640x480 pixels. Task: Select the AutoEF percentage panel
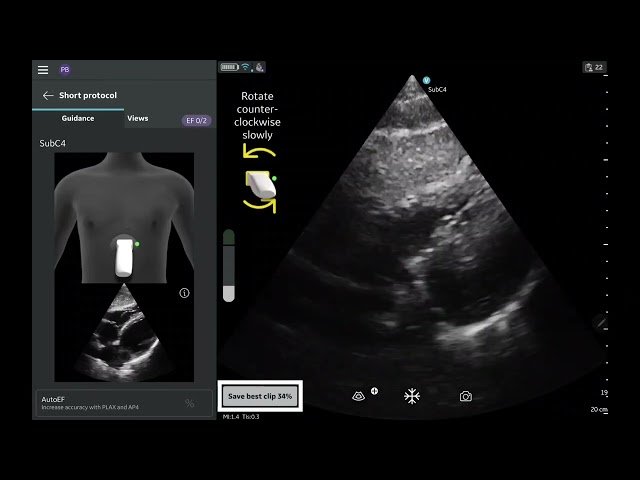pos(125,402)
